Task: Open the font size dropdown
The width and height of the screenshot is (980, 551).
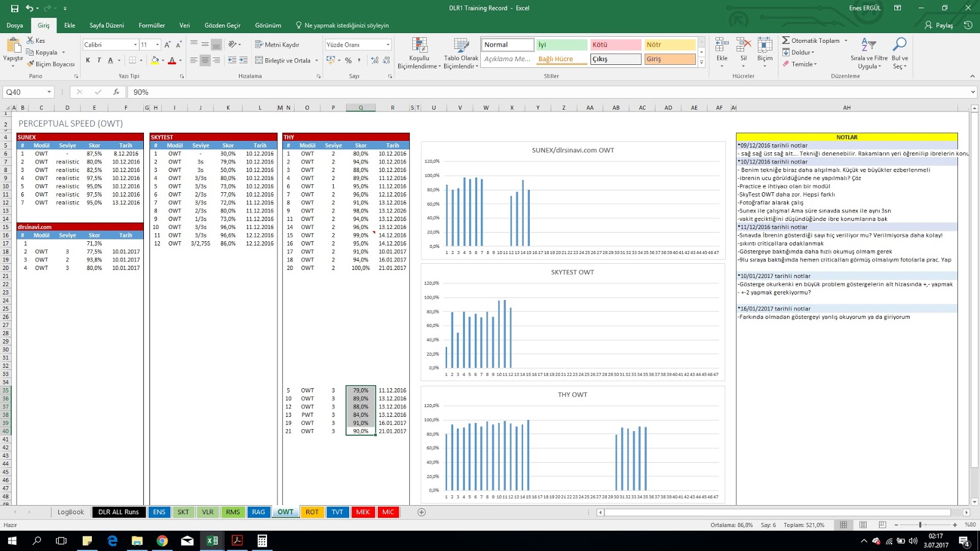Action: coord(157,45)
